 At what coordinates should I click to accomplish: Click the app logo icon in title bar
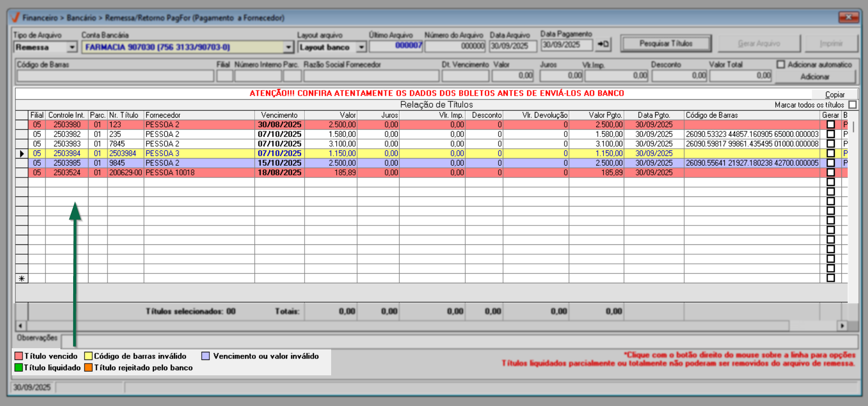pos(15,17)
